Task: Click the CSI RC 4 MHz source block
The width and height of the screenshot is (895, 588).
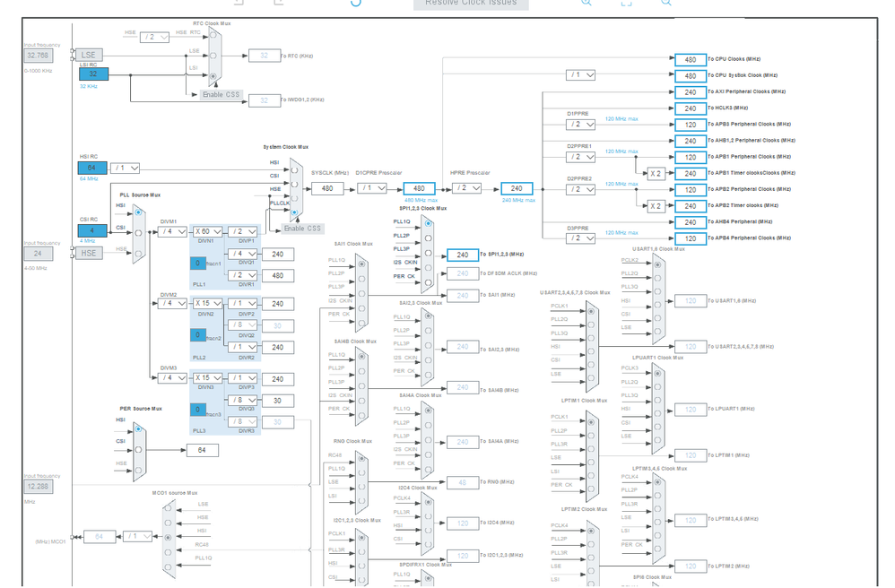Action: [92, 230]
